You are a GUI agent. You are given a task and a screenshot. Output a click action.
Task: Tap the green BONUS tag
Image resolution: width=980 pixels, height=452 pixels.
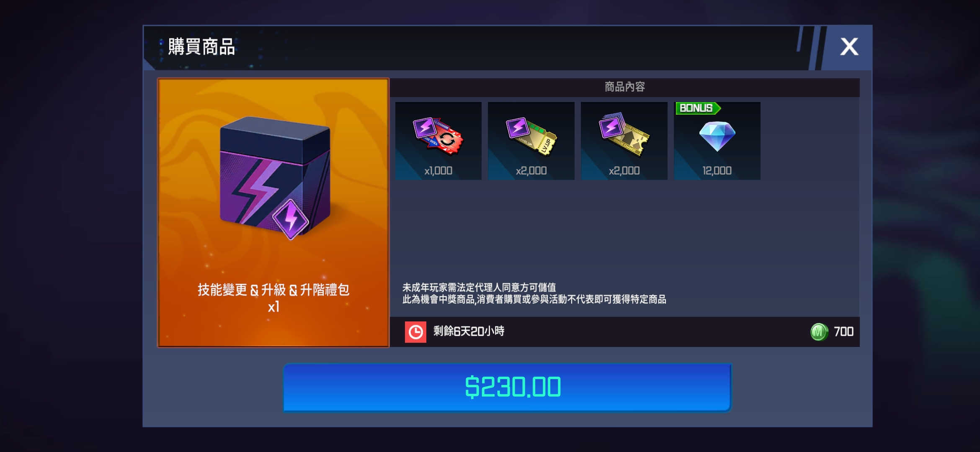pyautogui.click(x=698, y=108)
